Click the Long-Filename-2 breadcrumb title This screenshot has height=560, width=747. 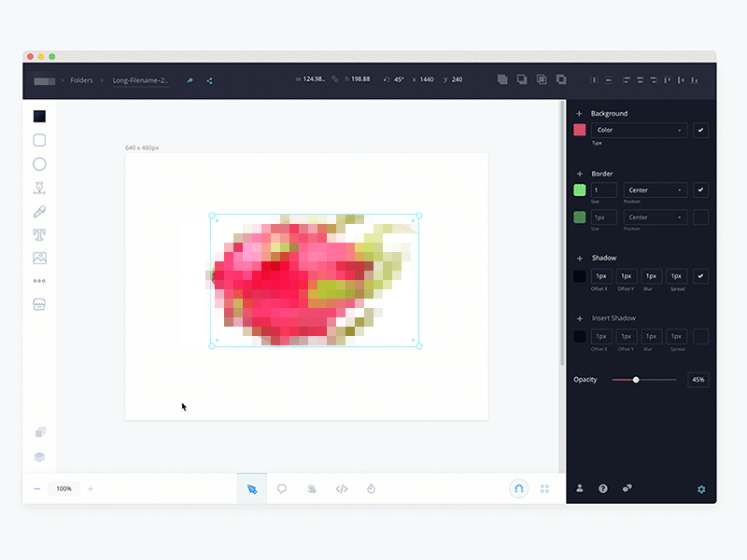click(x=141, y=80)
